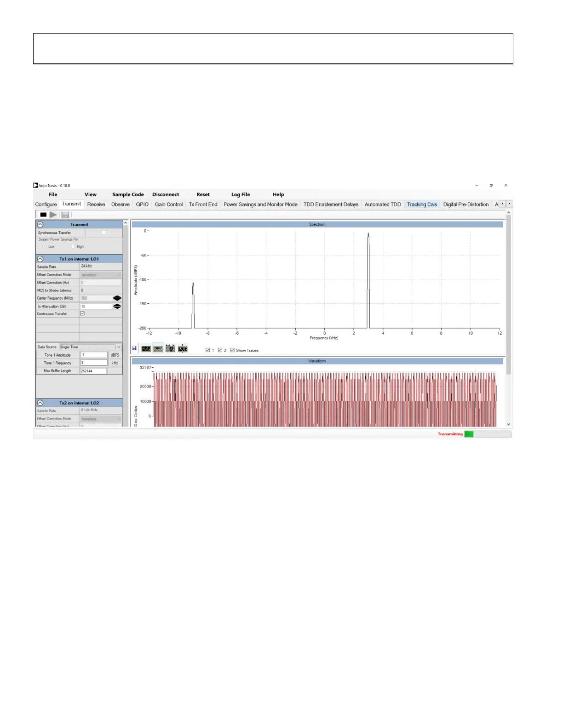
Task: Open the Tracking Cals tab
Action: pyautogui.click(x=422, y=205)
